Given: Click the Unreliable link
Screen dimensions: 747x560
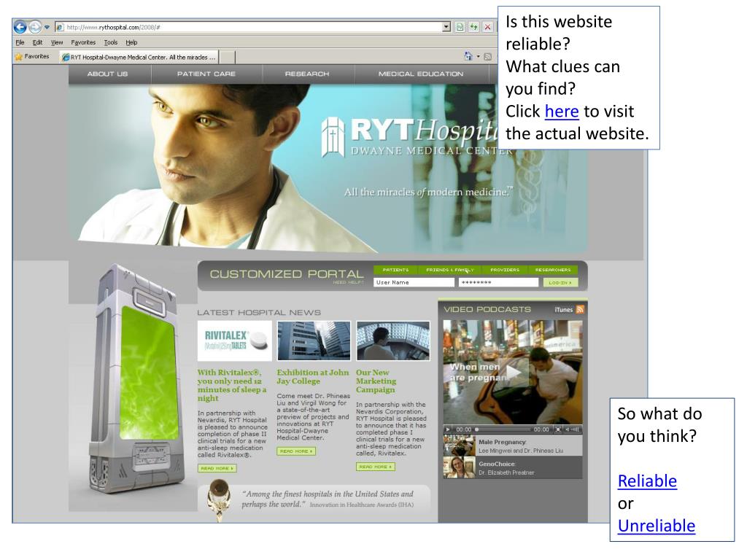Looking at the screenshot, I should click(656, 526).
